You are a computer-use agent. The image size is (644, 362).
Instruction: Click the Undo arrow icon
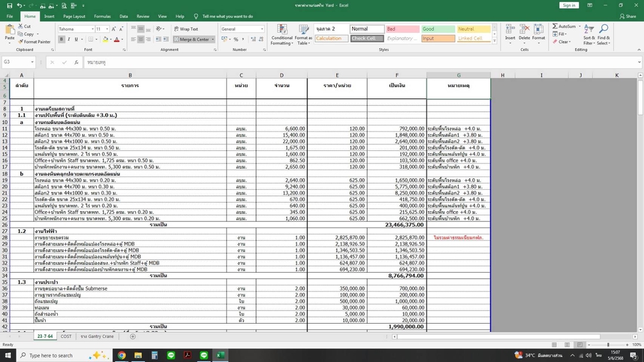19,6
